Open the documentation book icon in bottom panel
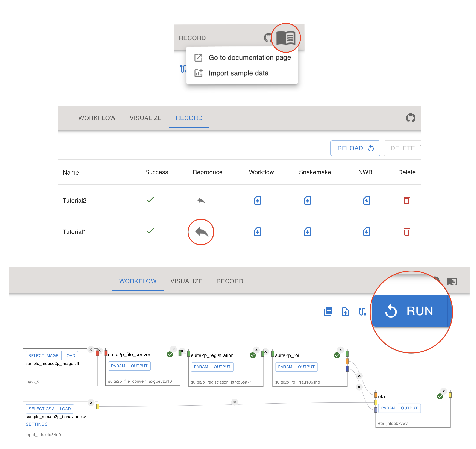 coord(452,281)
